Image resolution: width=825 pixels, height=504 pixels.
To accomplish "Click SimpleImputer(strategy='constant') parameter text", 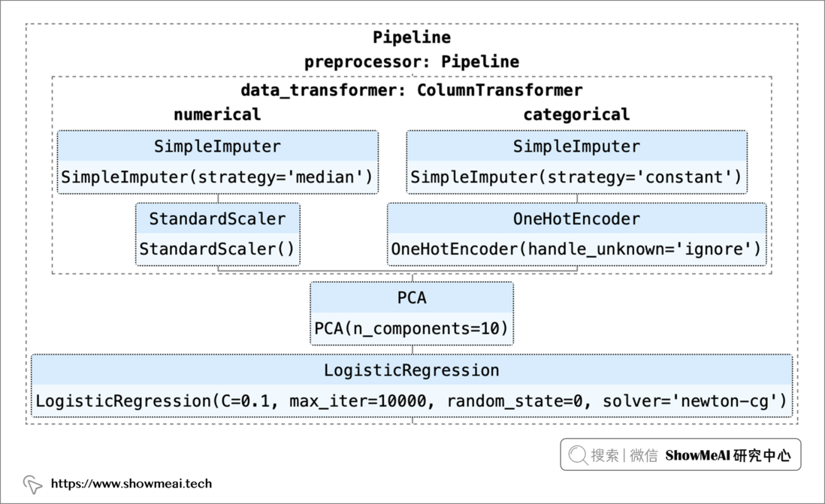I will coord(576,177).
